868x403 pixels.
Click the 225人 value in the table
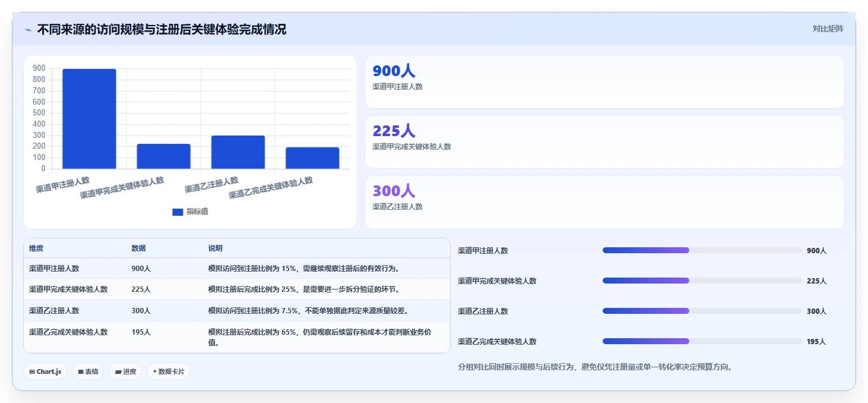(x=141, y=289)
